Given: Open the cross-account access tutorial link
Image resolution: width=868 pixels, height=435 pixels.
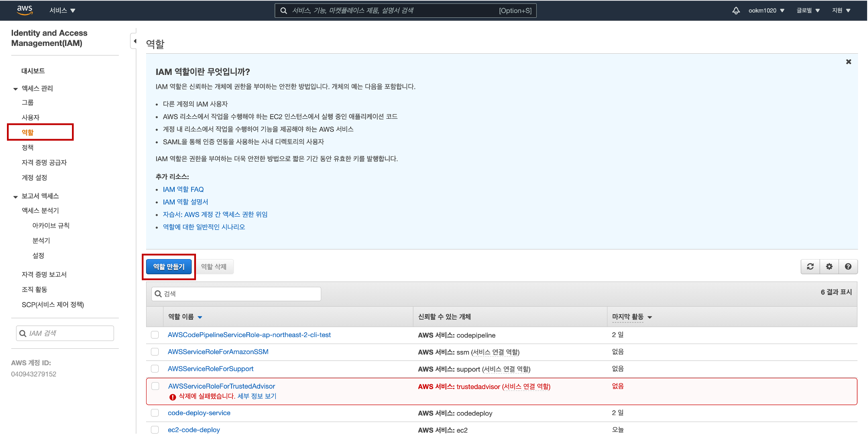Looking at the screenshot, I should point(215,214).
